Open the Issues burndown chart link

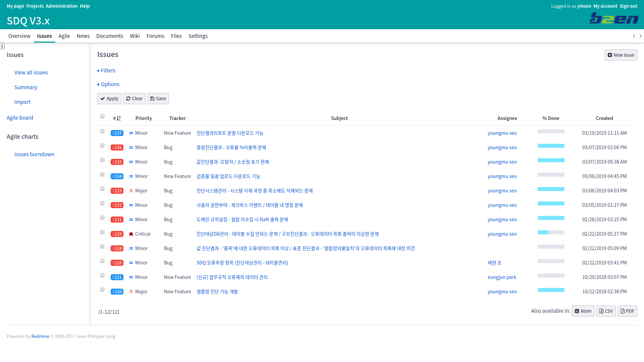click(x=34, y=154)
